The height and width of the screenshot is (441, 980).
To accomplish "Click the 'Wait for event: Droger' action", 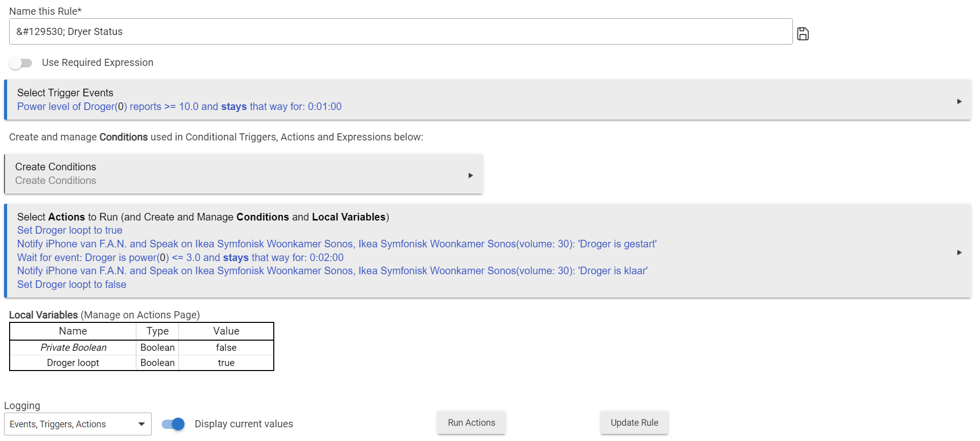I will [x=180, y=258].
